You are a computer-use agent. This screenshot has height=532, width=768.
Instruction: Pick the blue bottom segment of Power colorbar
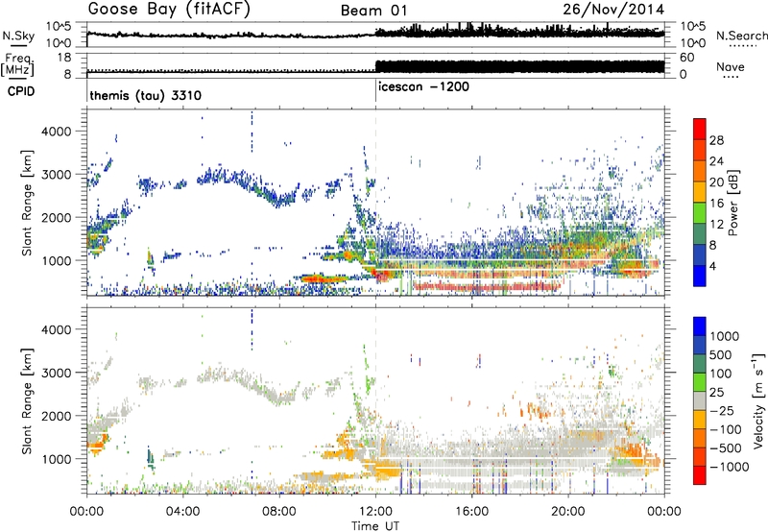click(700, 276)
